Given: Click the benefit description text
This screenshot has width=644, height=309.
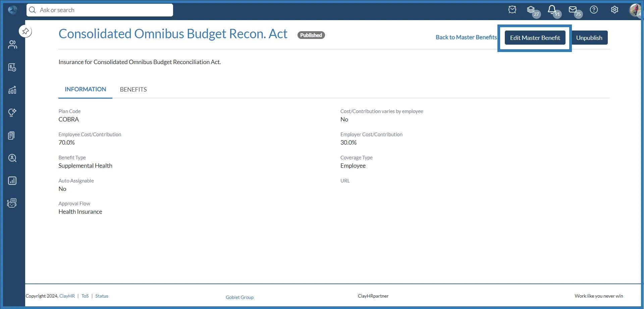Looking at the screenshot, I should tap(140, 62).
